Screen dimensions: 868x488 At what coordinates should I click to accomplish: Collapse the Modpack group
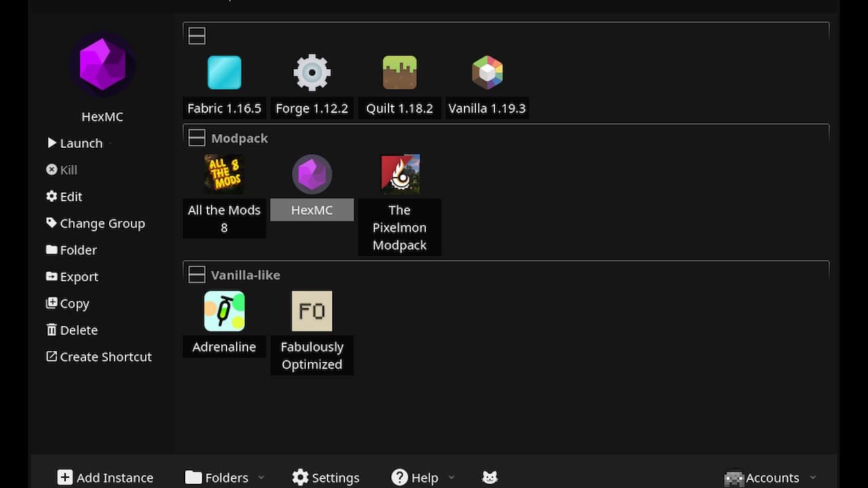pos(197,137)
